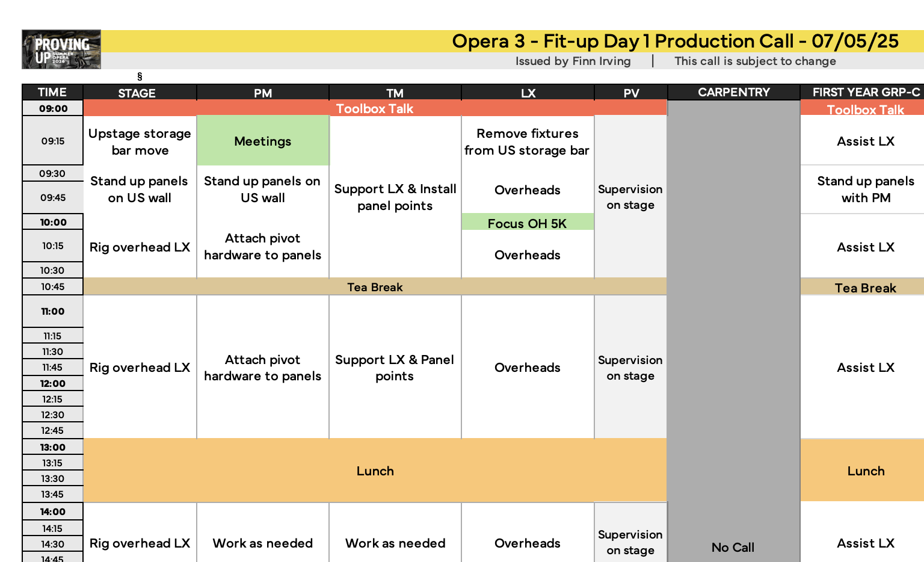Select the 09:00 time cell
The width and height of the screenshot is (924, 562).
pos(53,108)
